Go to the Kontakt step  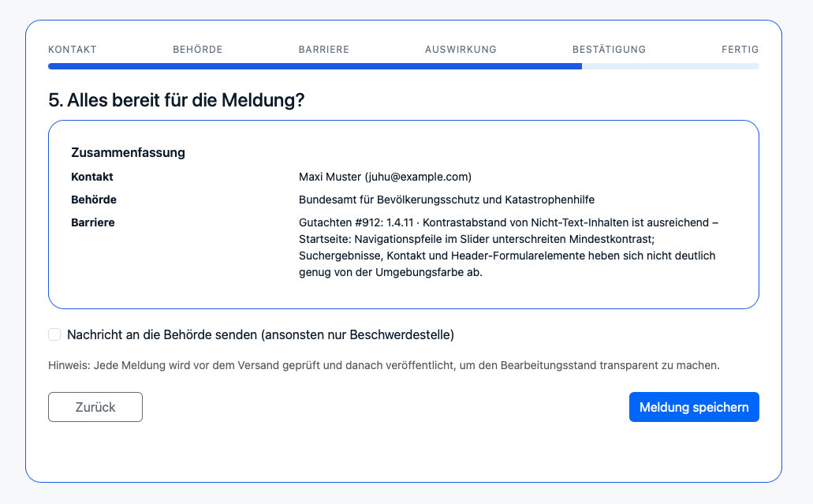(73, 50)
